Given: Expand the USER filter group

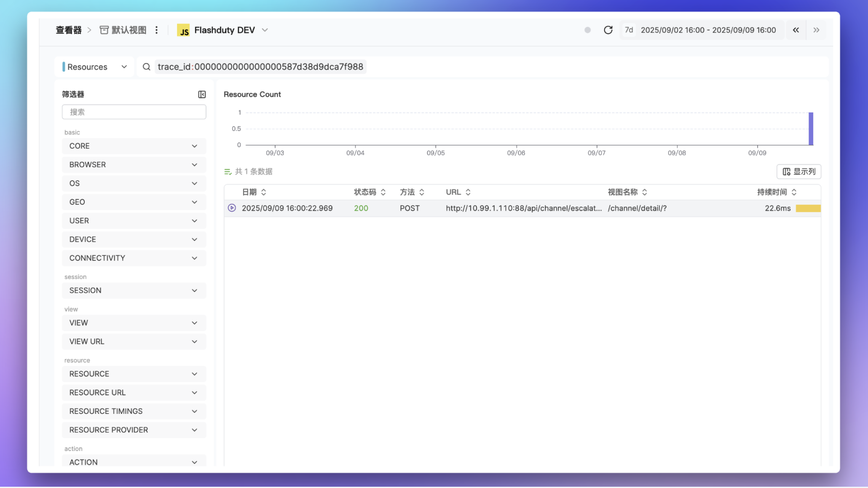Looking at the screenshot, I should coord(134,221).
